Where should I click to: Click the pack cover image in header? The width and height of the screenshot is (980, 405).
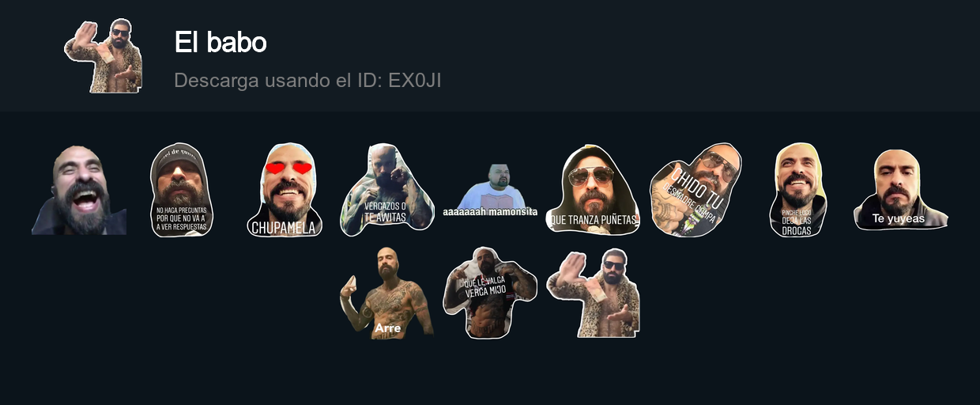(104, 55)
